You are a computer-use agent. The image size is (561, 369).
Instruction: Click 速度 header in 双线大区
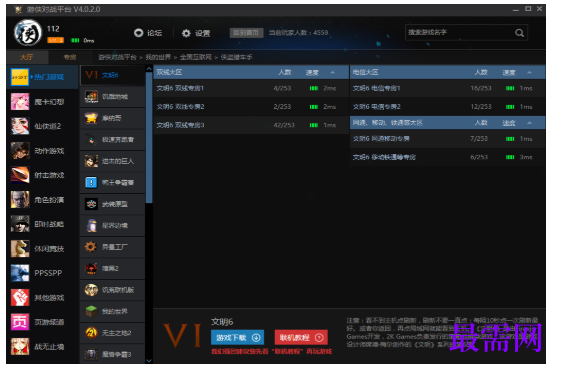312,73
